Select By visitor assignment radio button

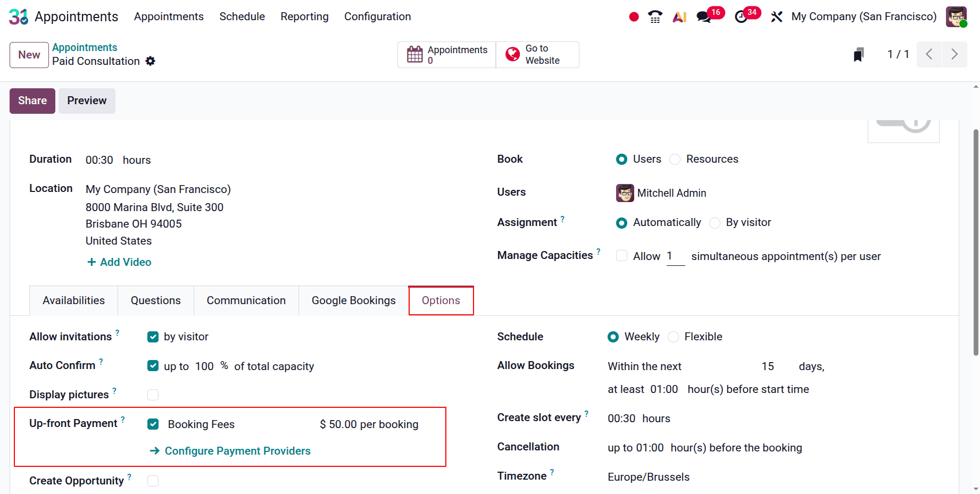tap(715, 223)
